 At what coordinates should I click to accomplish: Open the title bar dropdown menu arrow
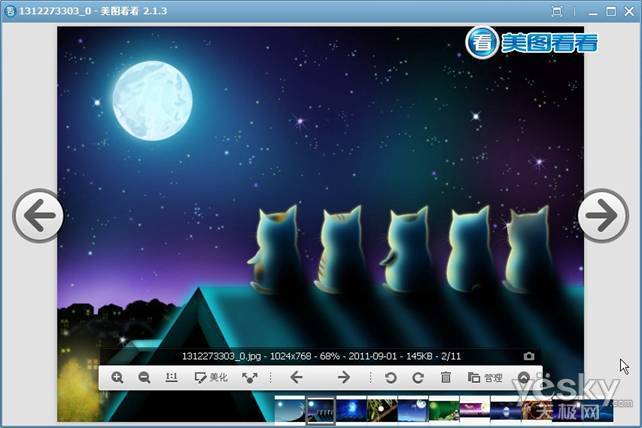pyautogui.click(x=558, y=10)
